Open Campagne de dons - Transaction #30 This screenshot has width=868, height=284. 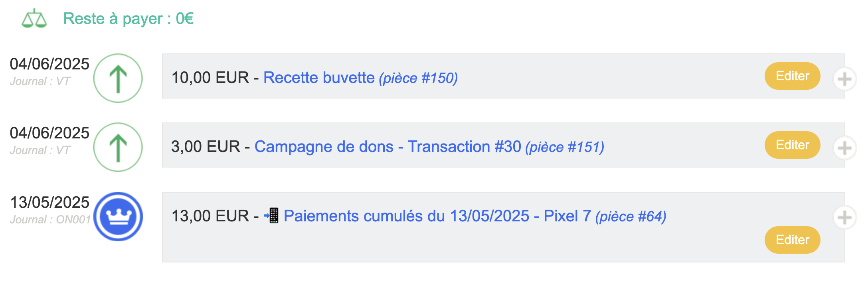388,146
